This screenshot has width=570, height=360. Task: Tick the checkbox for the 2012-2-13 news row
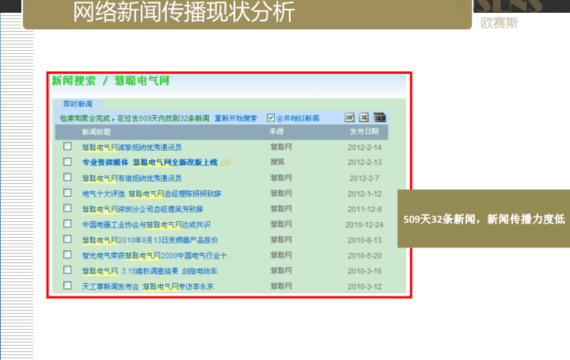pyautogui.click(x=67, y=161)
